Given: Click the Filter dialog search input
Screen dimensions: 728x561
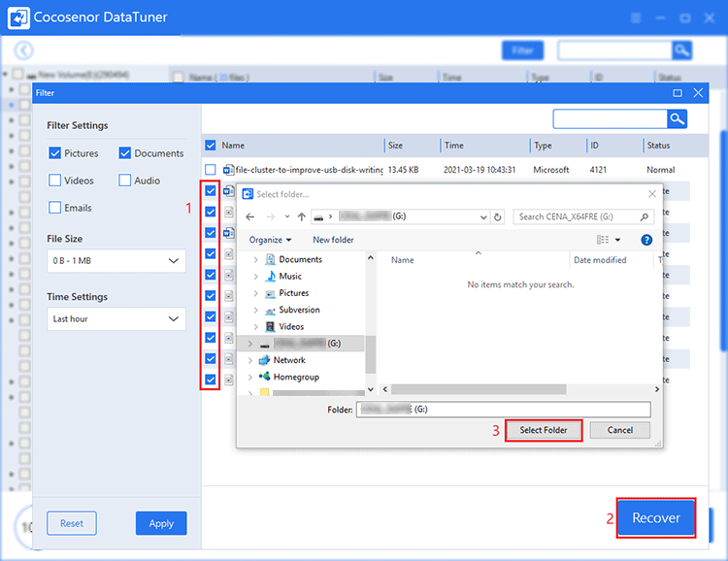Looking at the screenshot, I should (x=611, y=119).
